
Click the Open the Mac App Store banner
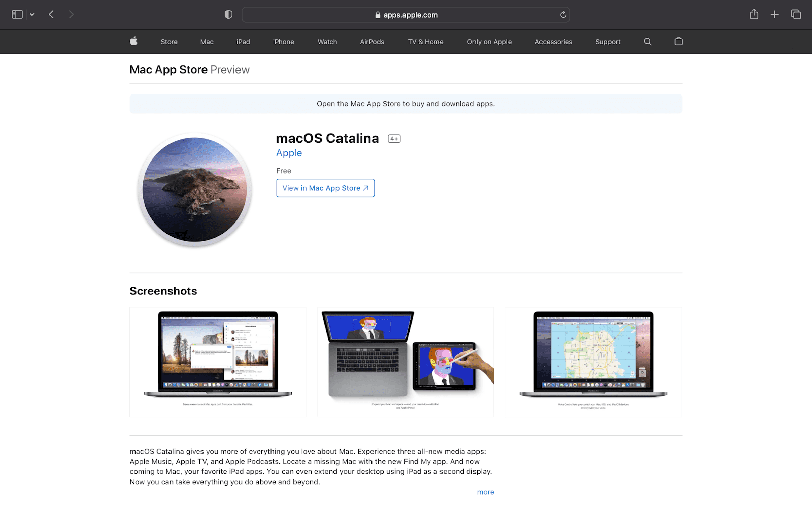click(406, 104)
